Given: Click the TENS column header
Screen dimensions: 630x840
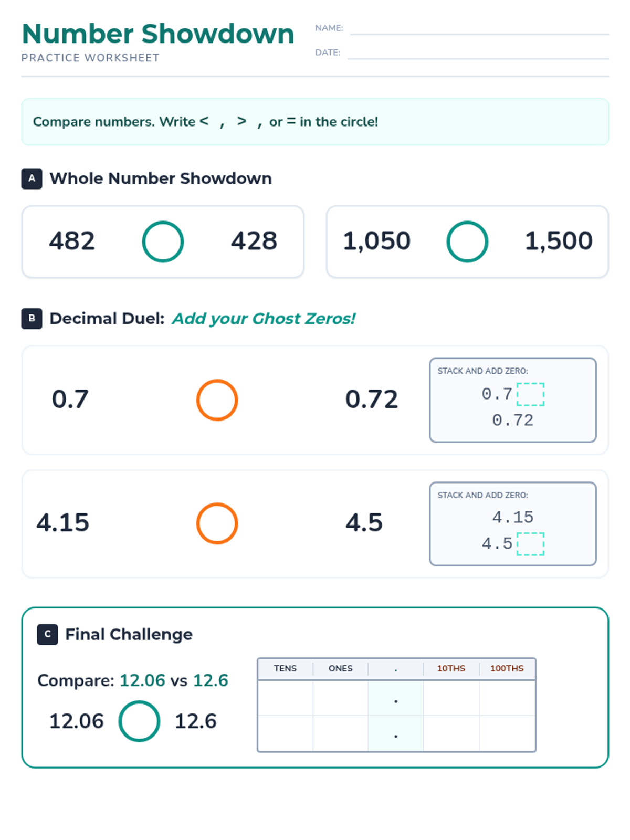Looking at the screenshot, I should [x=285, y=669].
